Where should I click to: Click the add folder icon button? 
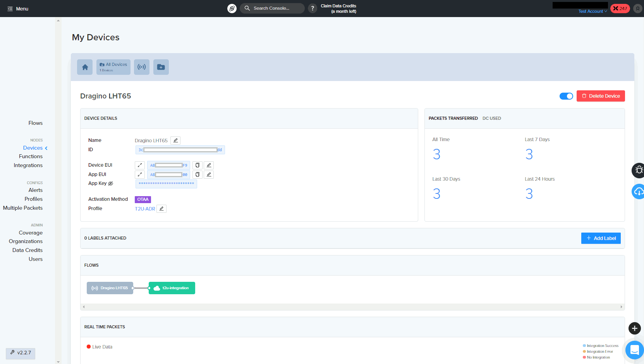tap(161, 67)
